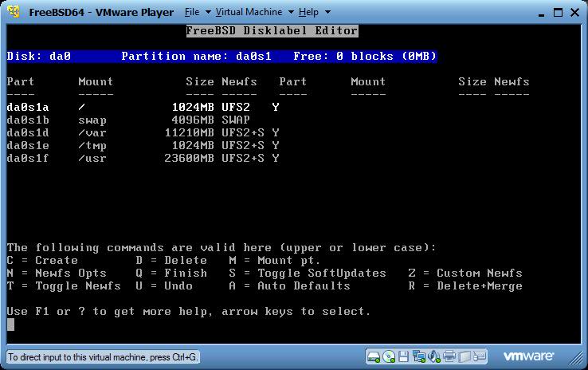Click the /tmp mount point

click(92, 146)
